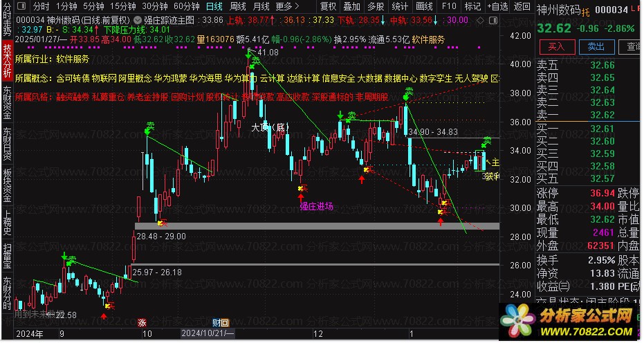Click the 涨停 36.94 value
The image size is (644, 343).
pyautogui.click(x=602, y=193)
